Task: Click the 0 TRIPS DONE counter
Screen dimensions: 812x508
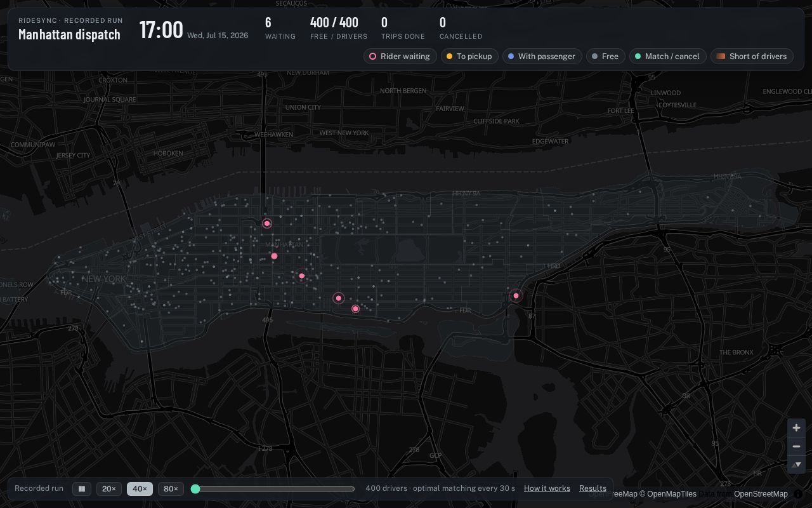Action: [403, 29]
